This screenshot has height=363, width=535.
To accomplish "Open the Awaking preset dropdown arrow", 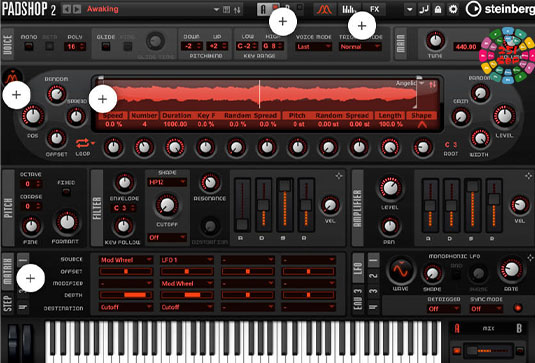I will 216,10.
